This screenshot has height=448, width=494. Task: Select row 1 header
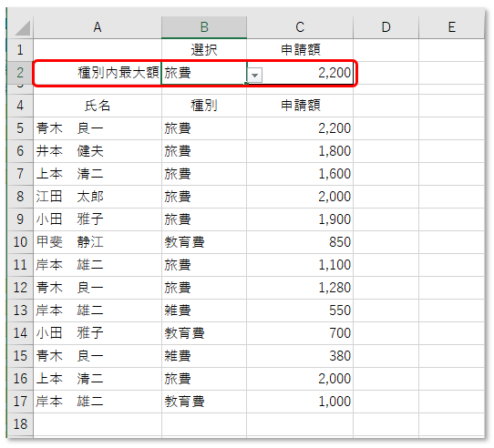[20, 50]
